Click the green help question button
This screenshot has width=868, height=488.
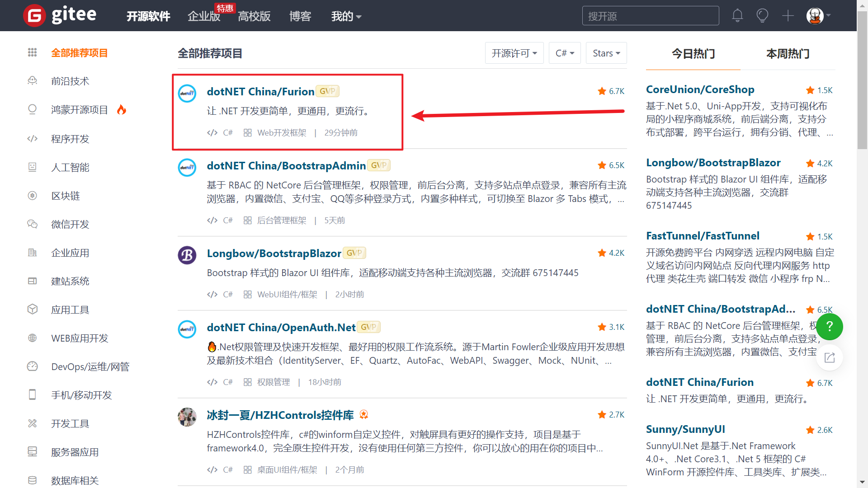point(830,326)
